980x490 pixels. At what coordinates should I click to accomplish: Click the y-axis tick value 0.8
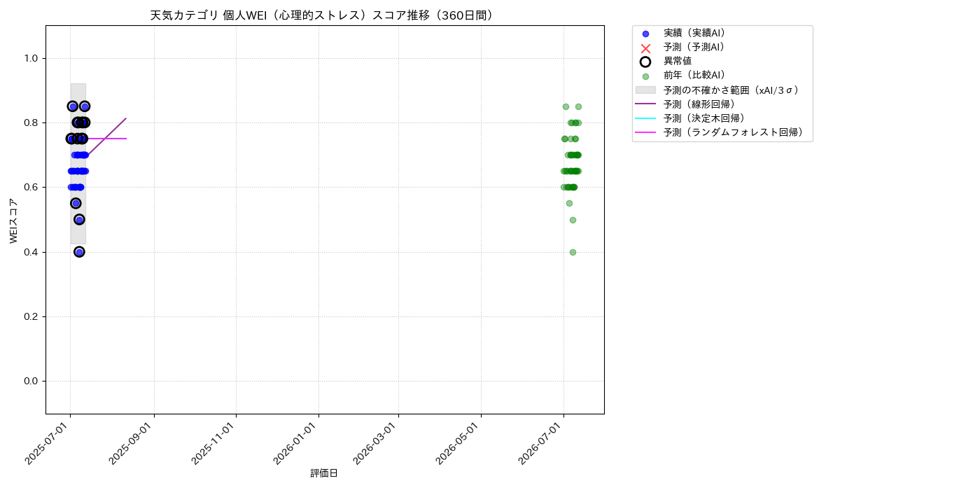tap(31, 122)
